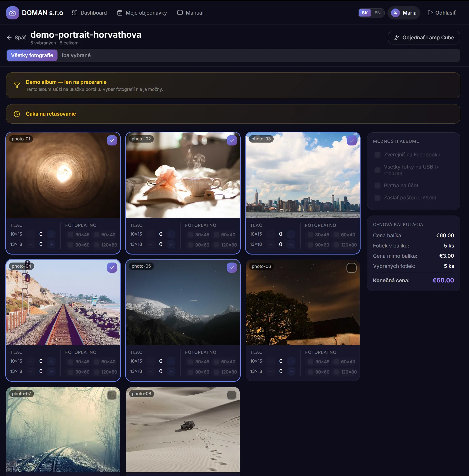Increase 13×18 print count for photo-06
This screenshot has width=469, height=476.
tap(291, 371)
